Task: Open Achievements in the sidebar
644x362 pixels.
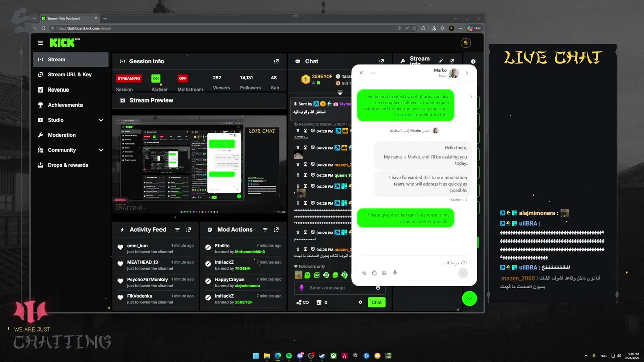Action: pyautogui.click(x=71, y=105)
